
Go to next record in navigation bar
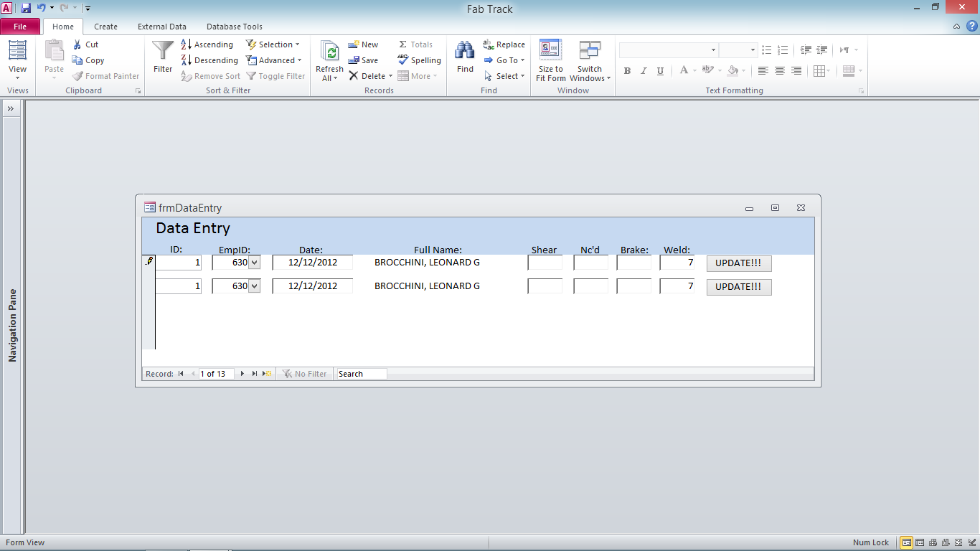coord(242,374)
